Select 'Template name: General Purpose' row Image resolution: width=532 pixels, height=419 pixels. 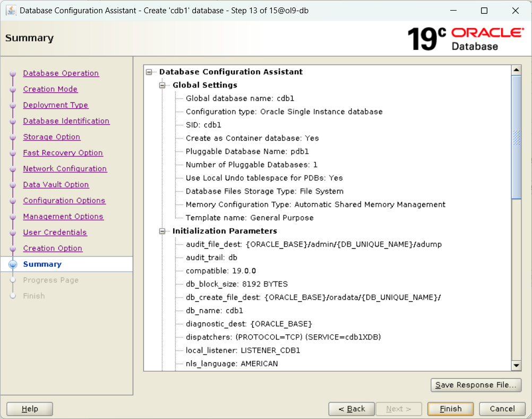[250, 217]
